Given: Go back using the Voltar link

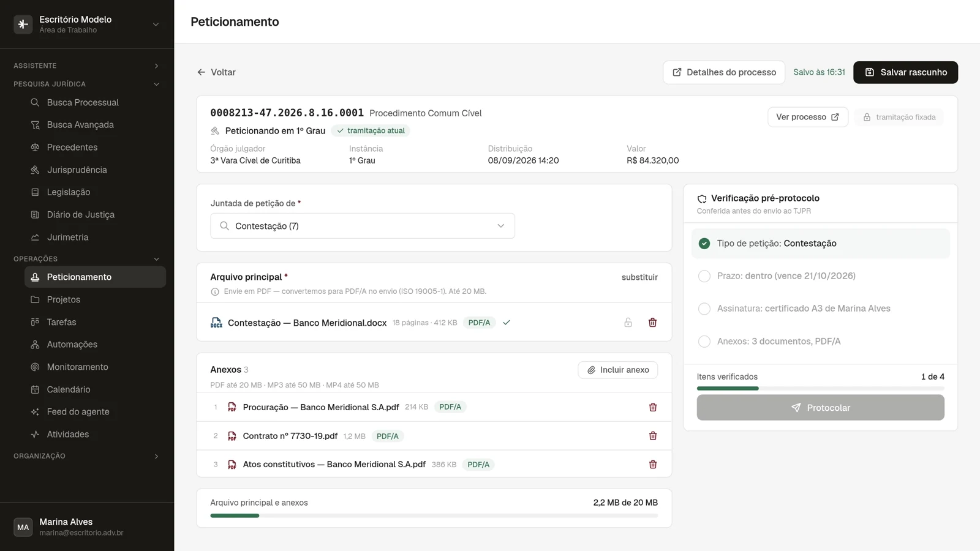Looking at the screenshot, I should (x=216, y=72).
